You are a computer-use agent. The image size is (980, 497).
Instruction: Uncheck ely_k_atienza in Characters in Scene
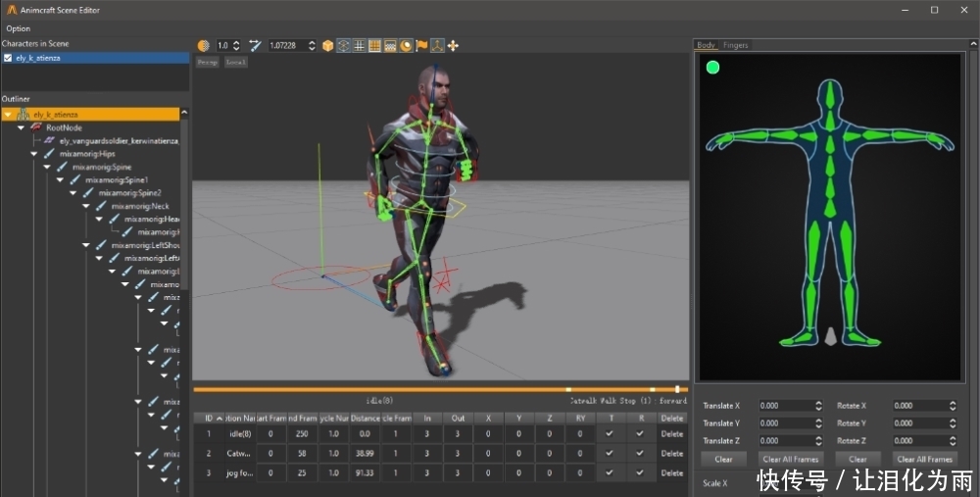pos(8,58)
